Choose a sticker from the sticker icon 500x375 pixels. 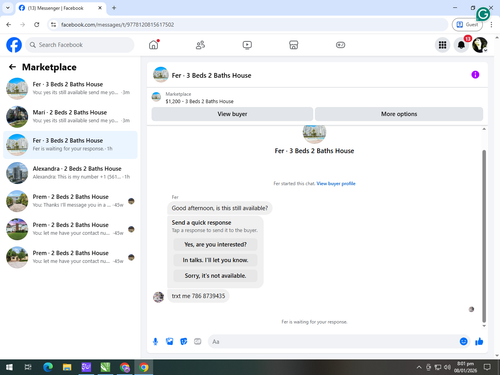coord(184,341)
